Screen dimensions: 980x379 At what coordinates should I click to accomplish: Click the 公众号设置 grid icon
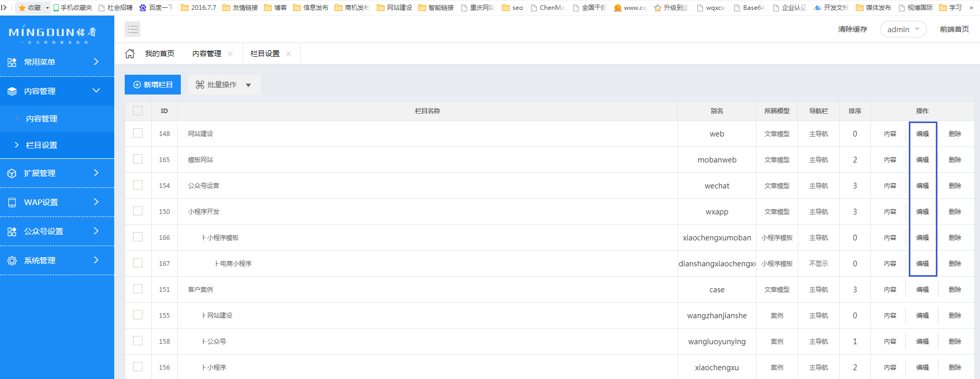click(12, 232)
